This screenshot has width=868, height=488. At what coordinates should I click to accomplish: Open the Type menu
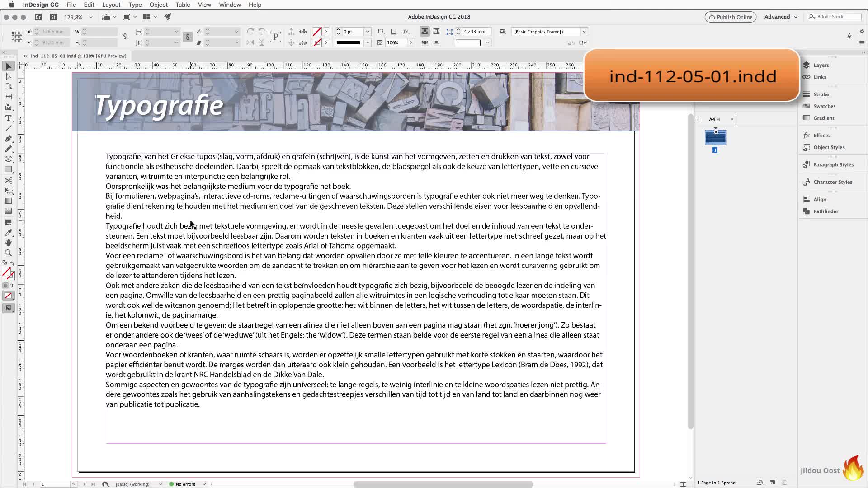[135, 5]
